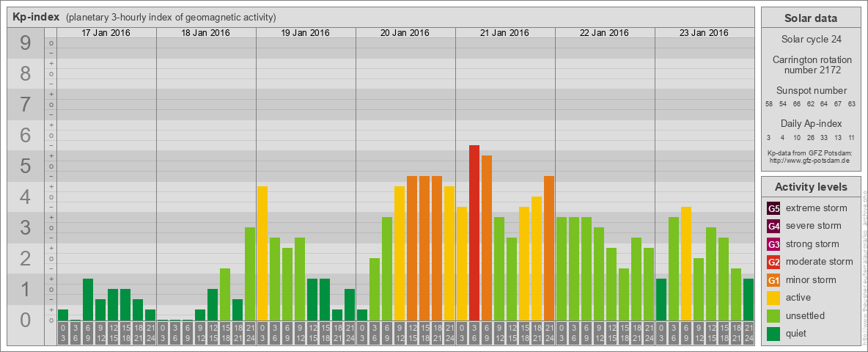Click the yellow 6-9h bar on 23 Jan

coord(686,263)
